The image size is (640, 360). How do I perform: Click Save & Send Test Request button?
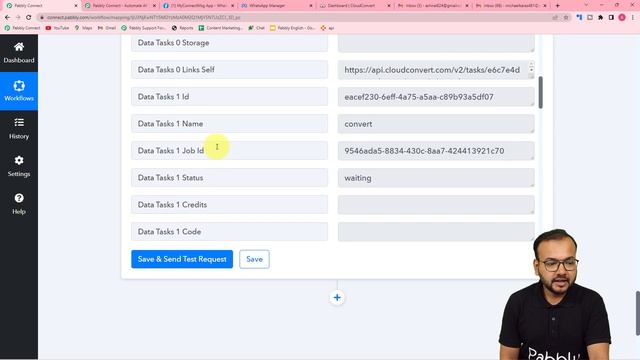[x=182, y=259]
